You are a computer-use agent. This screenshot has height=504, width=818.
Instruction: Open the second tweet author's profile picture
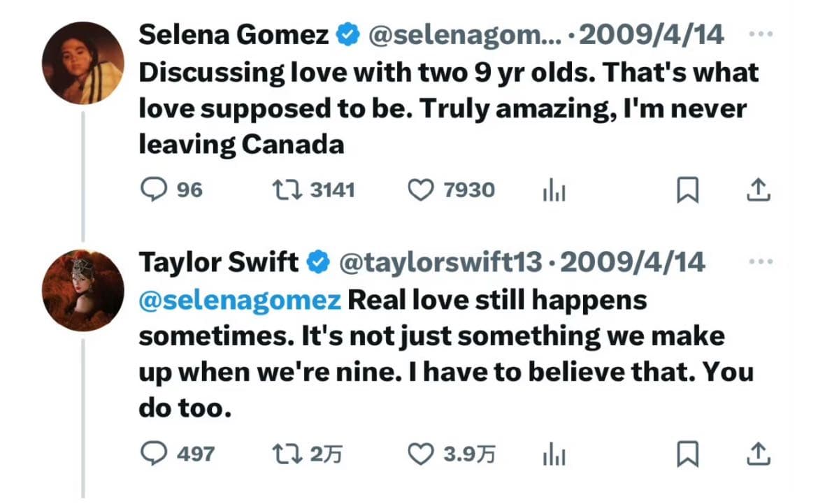83,290
